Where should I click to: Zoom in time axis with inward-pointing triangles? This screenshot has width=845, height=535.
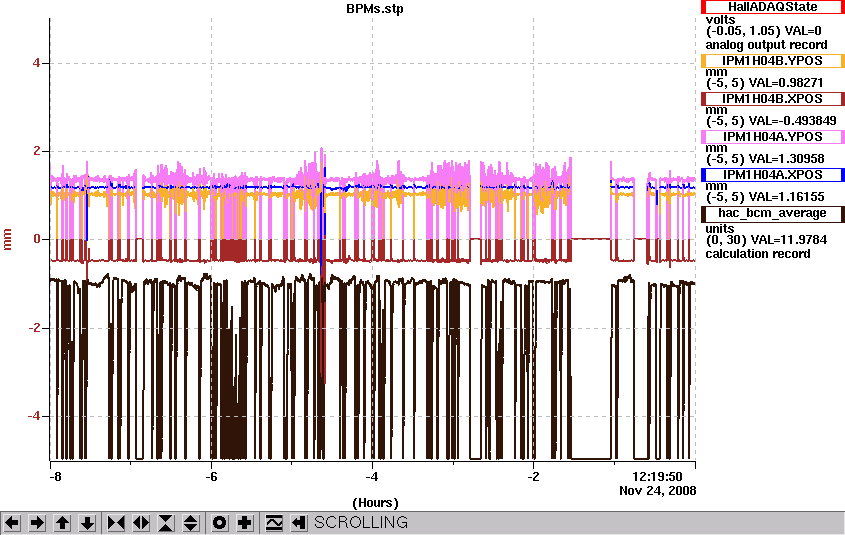116,523
